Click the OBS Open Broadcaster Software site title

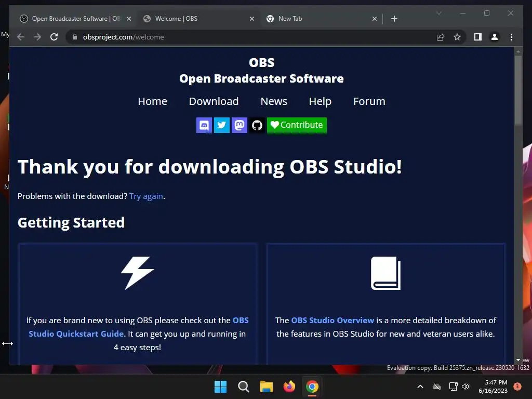tap(262, 71)
